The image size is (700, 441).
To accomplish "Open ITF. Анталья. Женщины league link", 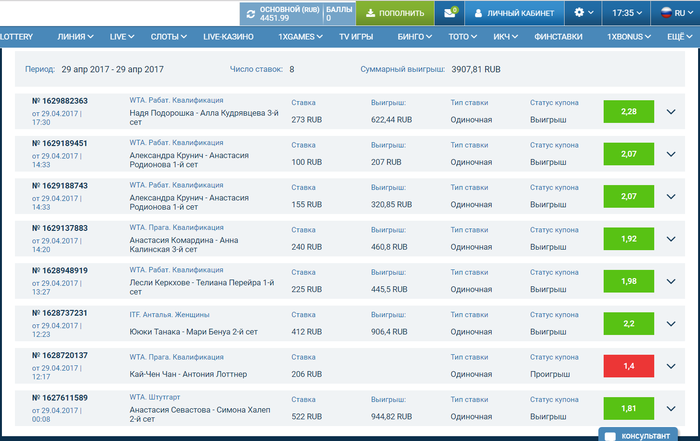I will [169, 315].
